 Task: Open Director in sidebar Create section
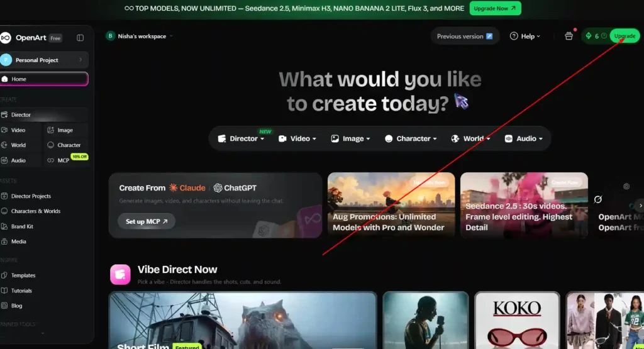point(44,114)
